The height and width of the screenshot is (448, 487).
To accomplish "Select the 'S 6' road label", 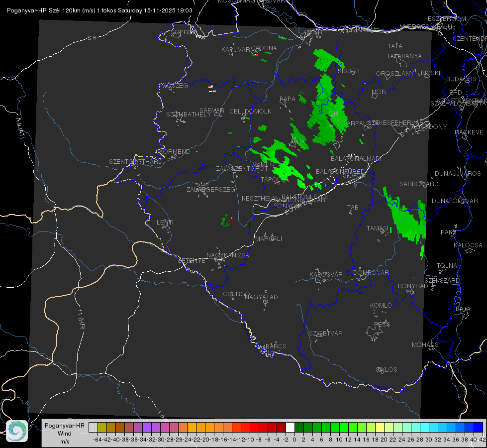I will click(92, 38).
